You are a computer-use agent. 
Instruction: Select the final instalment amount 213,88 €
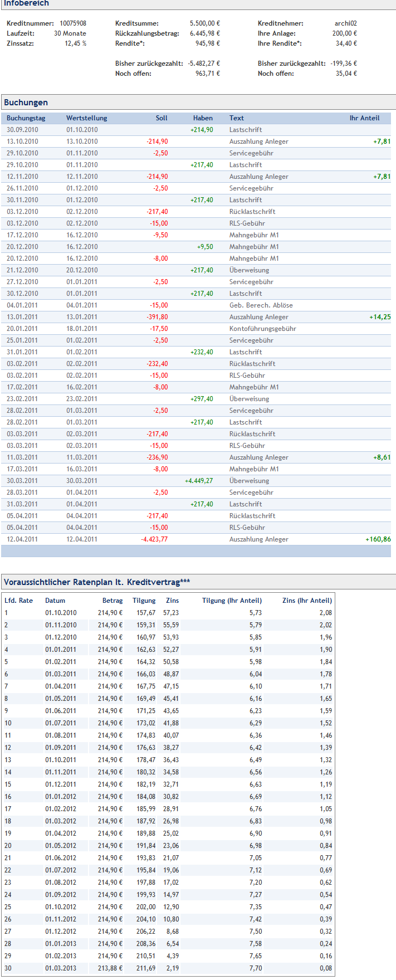point(110,968)
